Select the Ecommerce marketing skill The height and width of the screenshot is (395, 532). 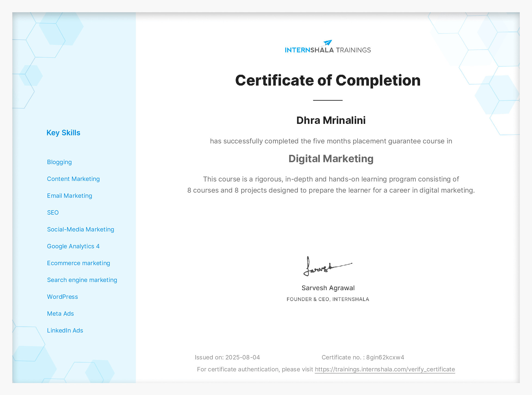[x=79, y=263]
